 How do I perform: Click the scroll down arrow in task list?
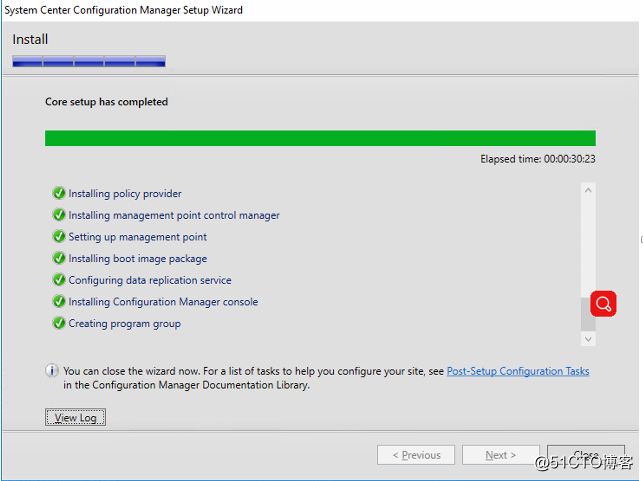[588, 339]
